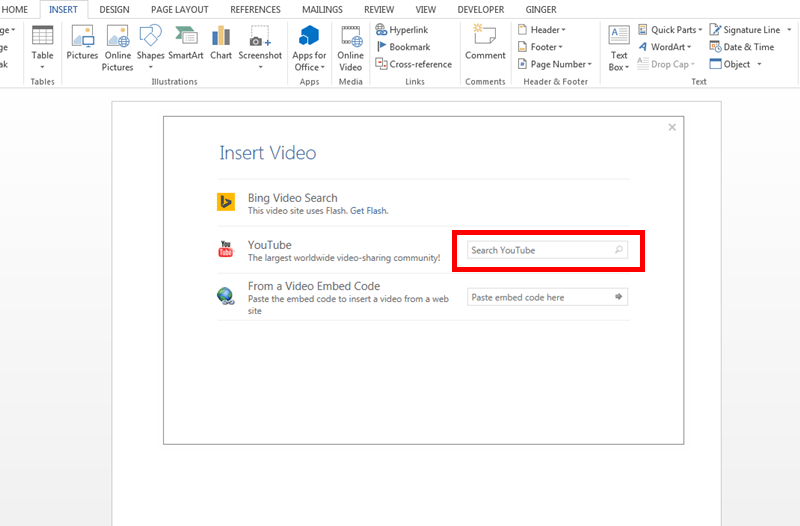Open the Shapes gallery
Viewport: 800px width, 526px height.
(151, 48)
